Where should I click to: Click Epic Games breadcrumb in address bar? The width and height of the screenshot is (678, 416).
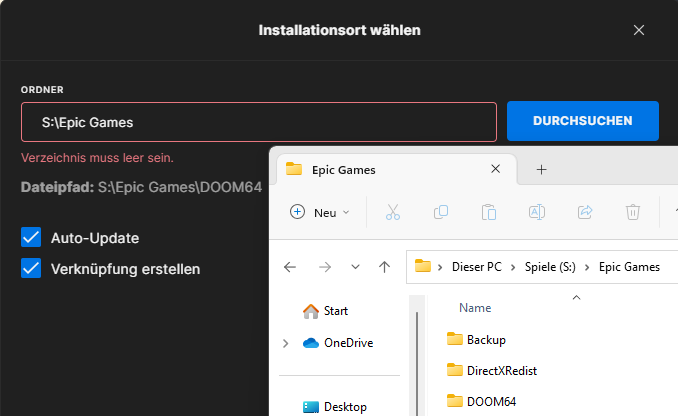[629, 267]
